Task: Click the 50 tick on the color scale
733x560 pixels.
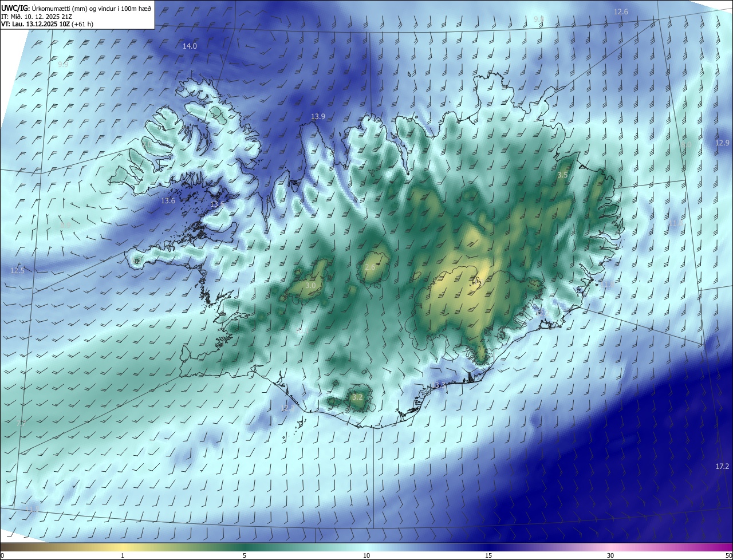Action: tap(728, 555)
